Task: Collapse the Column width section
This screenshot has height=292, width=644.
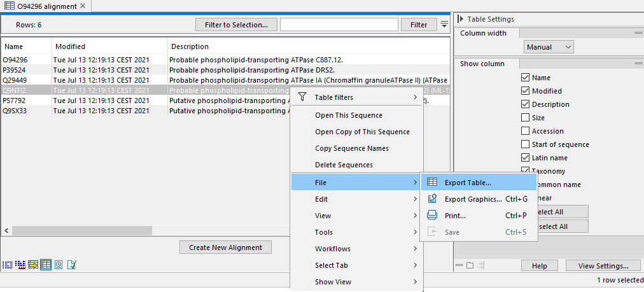Action: point(638,33)
